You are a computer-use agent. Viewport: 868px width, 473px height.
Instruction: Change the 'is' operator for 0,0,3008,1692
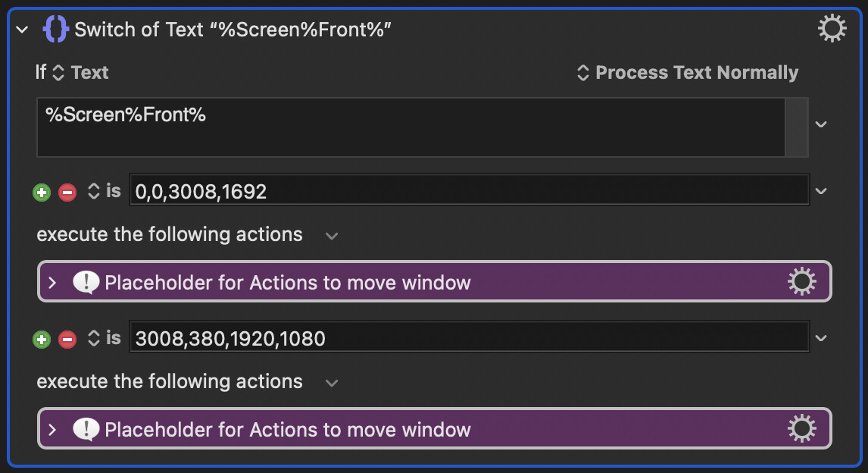point(104,191)
